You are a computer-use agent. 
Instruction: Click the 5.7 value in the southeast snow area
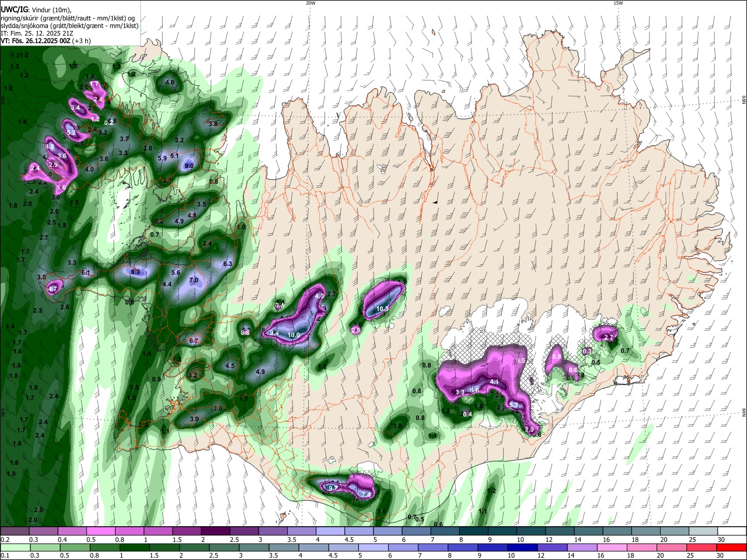coord(514,405)
